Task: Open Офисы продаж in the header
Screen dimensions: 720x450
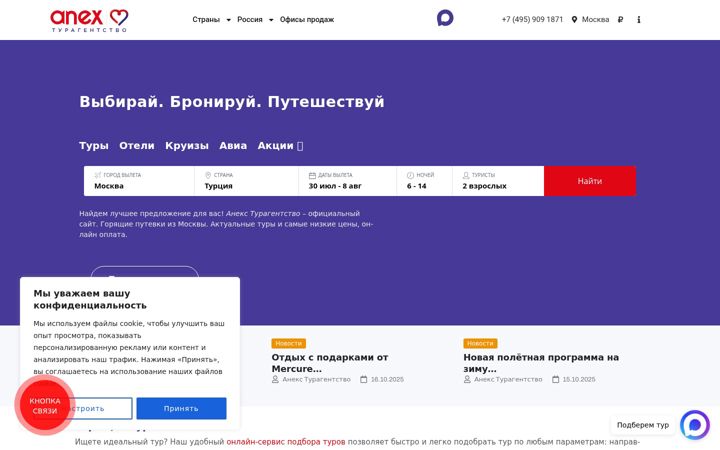Action: [307, 20]
